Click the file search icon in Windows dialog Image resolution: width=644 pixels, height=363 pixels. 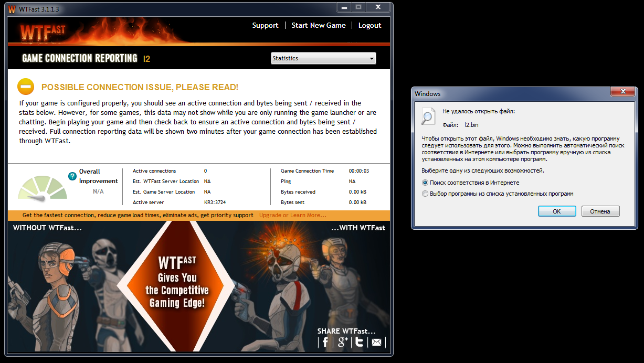tap(428, 116)
